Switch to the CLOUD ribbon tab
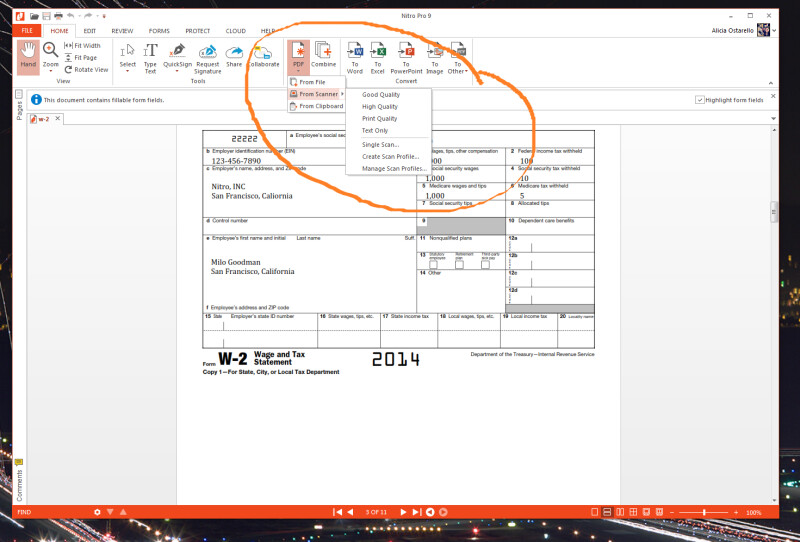 click(x=236, y=31)
